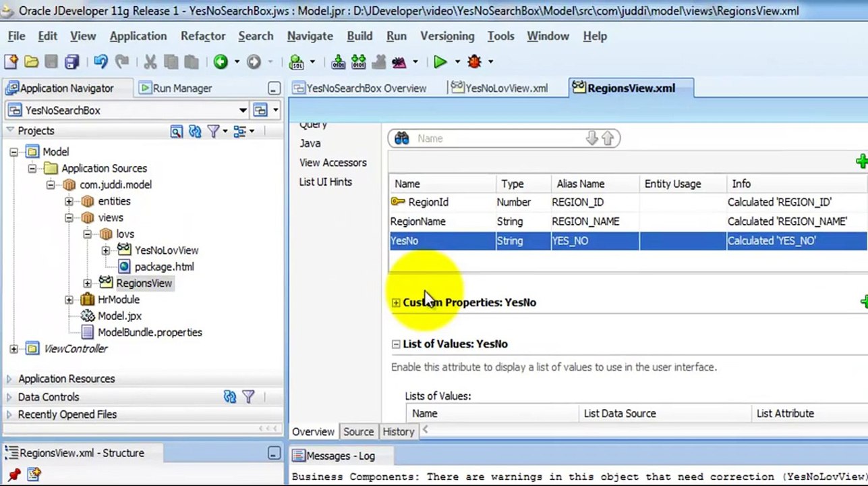
Task: Select View Accessors in side navigation
Action: pos(333,163)
